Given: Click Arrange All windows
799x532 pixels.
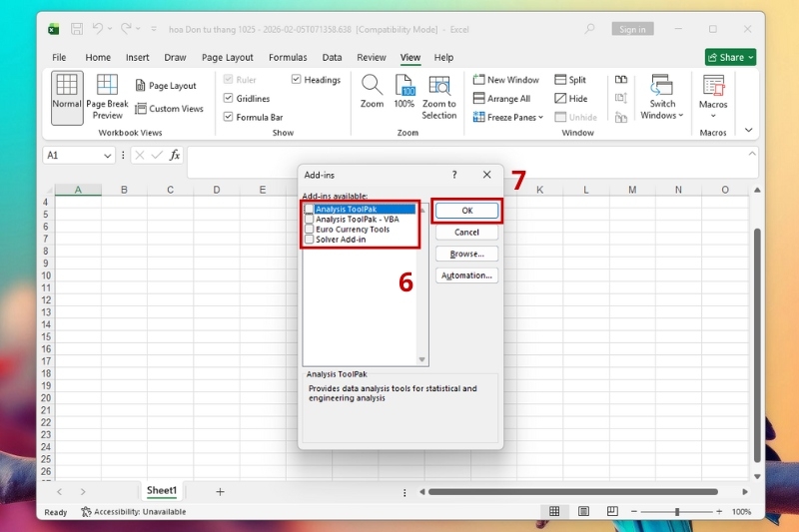Looking at the screenshot, I should 502,99.
